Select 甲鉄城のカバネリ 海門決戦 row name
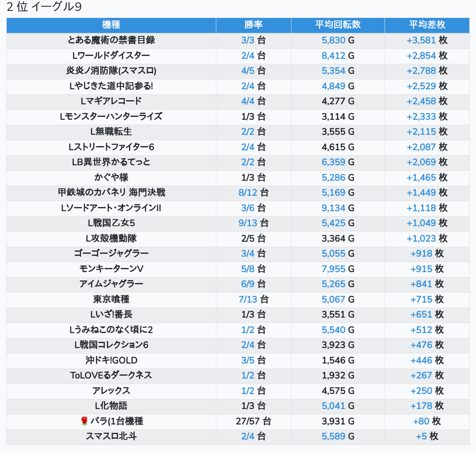Viewport: 476px width, 452px height. tap(111, 193)
